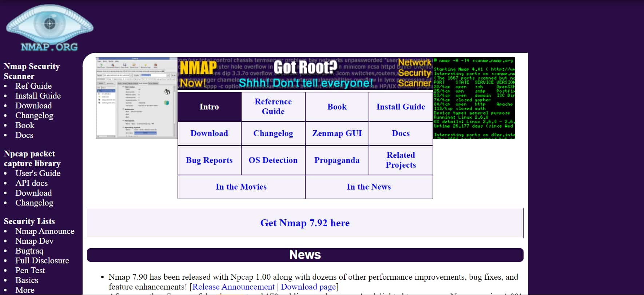
Task: Follow the Download page link in news
Action: pos(308,287)
